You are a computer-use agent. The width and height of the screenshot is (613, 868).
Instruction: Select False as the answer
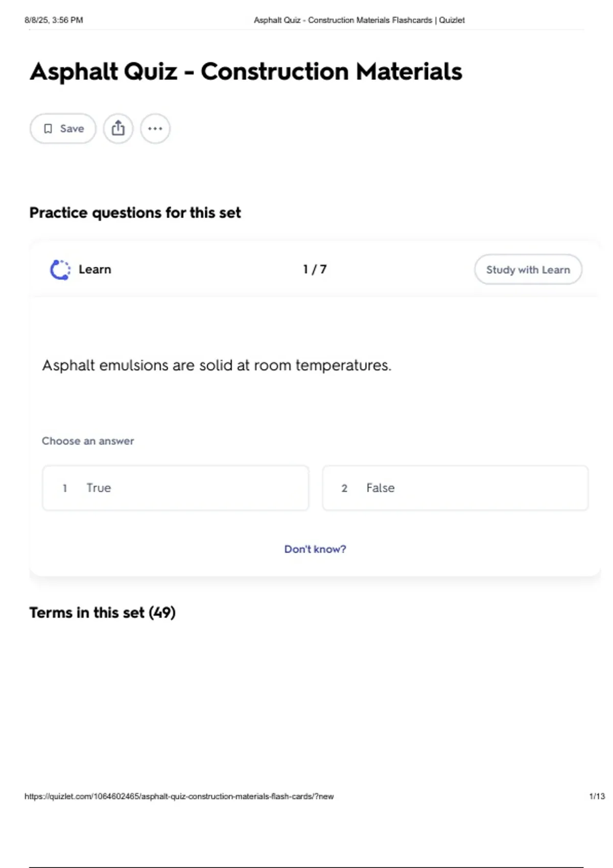point(455,488)
